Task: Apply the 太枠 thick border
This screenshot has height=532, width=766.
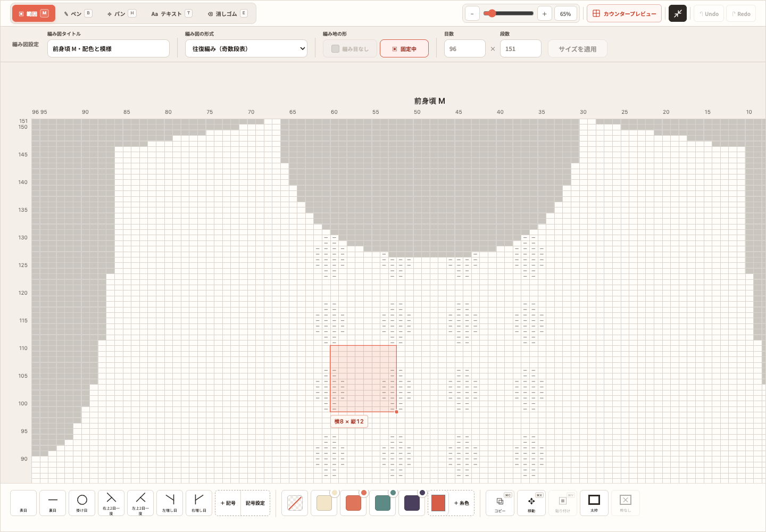Action: pos(594,503)
